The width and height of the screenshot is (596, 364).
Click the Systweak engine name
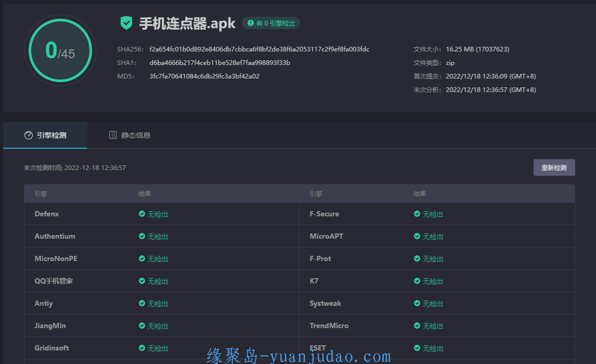coord(326,304)
